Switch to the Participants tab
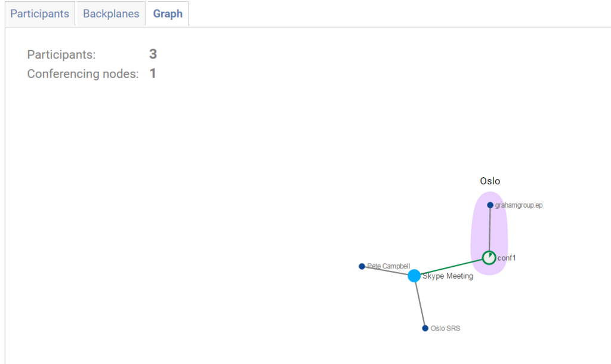Image resolution: width=611 pixels, height=364 pixels. click(x=40, y=14)
